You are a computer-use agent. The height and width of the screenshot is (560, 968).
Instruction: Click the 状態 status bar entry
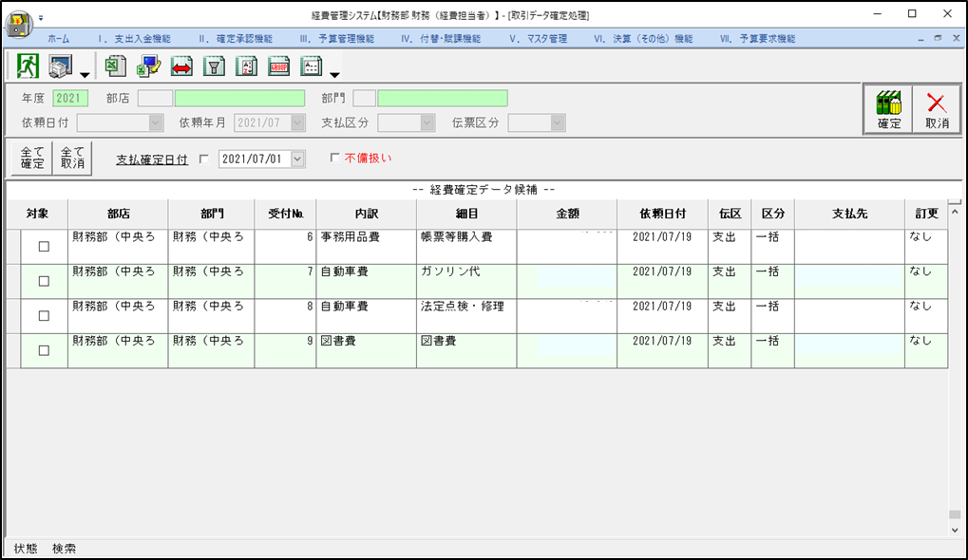pyautogui.click(x=26, y=549)
